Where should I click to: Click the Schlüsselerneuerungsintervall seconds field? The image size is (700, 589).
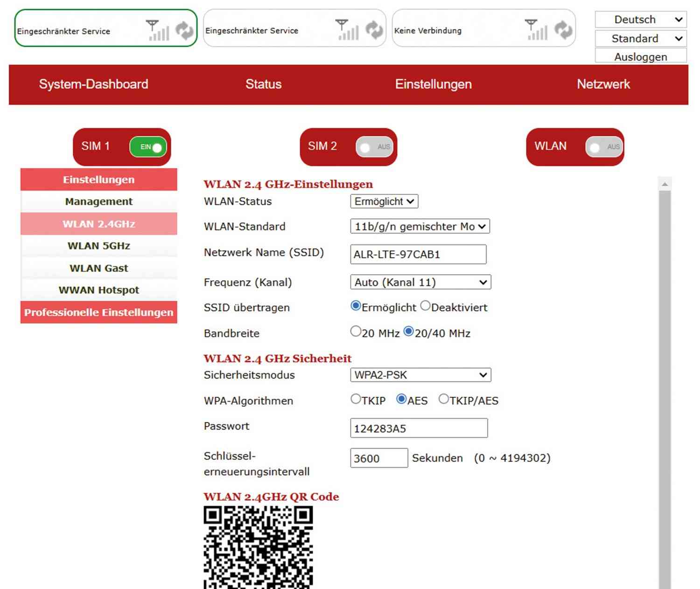(x=379, y=458)
